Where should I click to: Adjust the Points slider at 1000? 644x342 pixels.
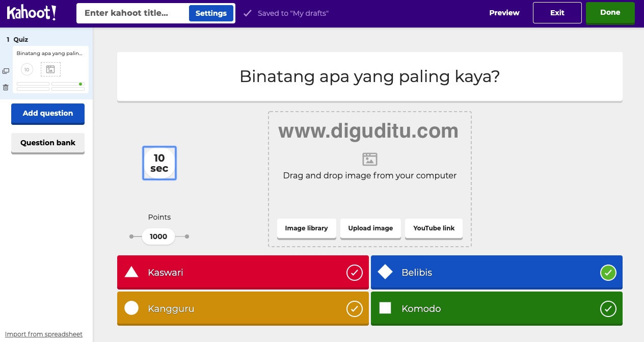(x=158, y=236)
